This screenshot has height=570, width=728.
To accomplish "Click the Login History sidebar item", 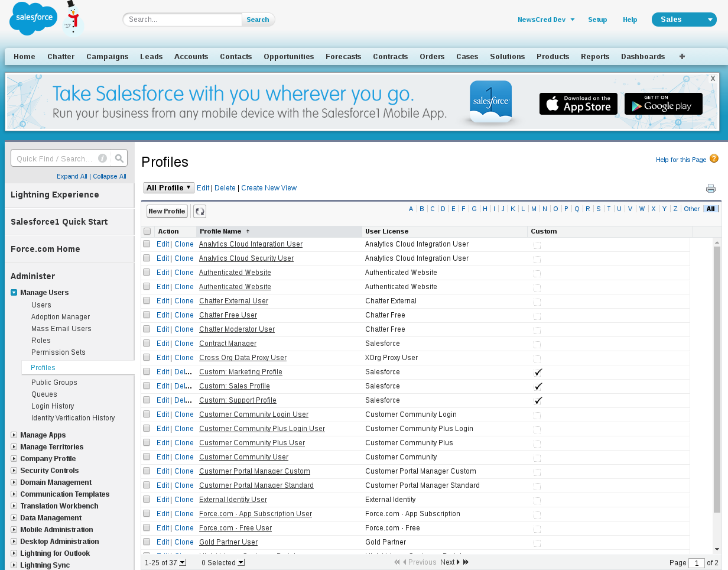I will coord(53,406).
